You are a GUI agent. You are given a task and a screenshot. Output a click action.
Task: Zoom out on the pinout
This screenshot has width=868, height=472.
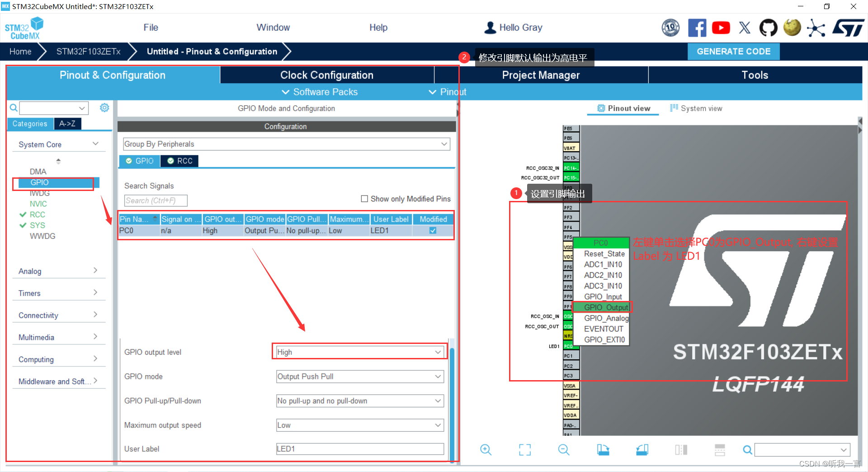click(564, 449)
